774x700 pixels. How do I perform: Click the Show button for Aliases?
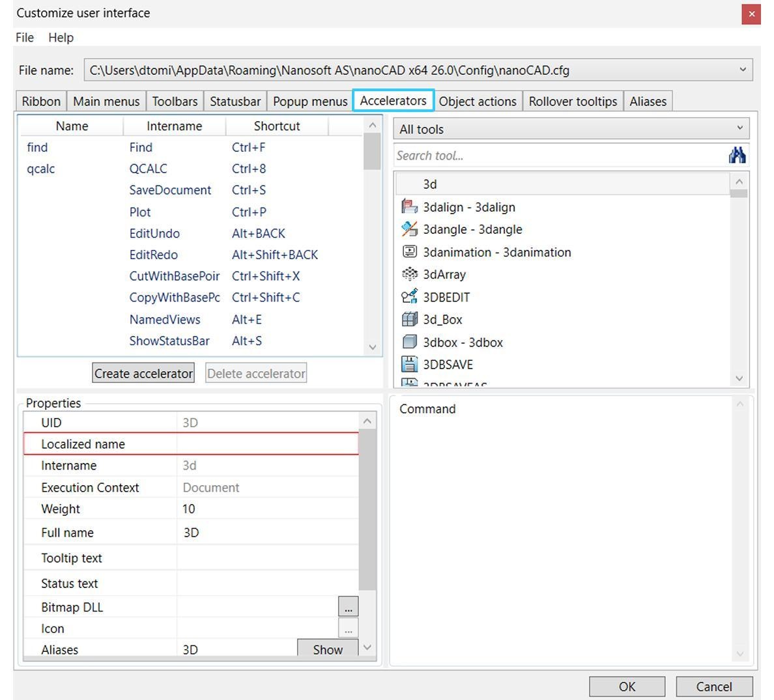click(327, 649)
